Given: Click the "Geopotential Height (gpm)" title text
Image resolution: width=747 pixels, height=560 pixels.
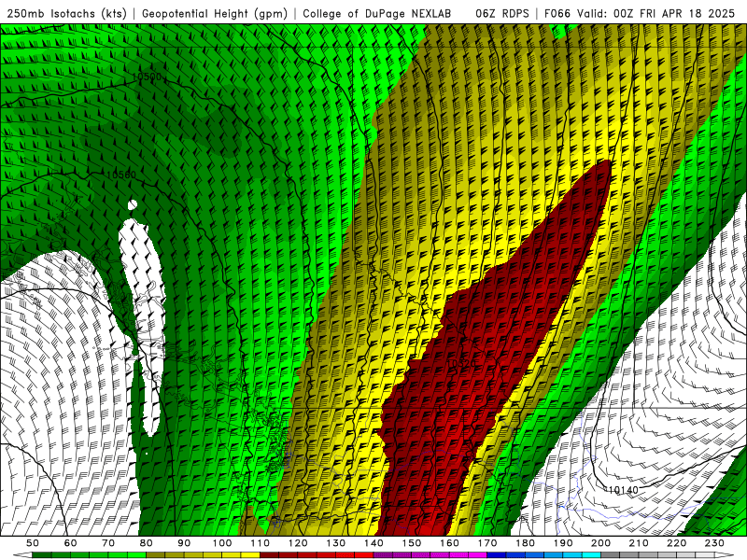Looking at the screenshot, I should coord(215,13).
